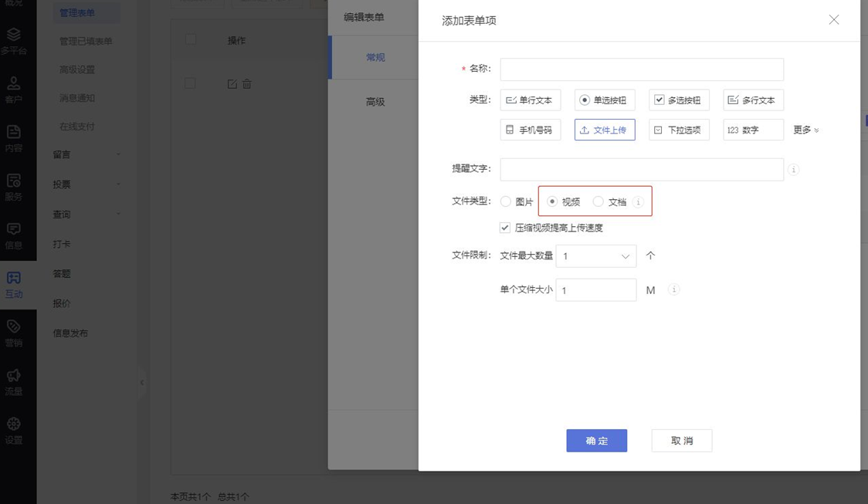Open the 客户 sidebar section
Viewport: 868px width, 504px height.
(14, 90)
